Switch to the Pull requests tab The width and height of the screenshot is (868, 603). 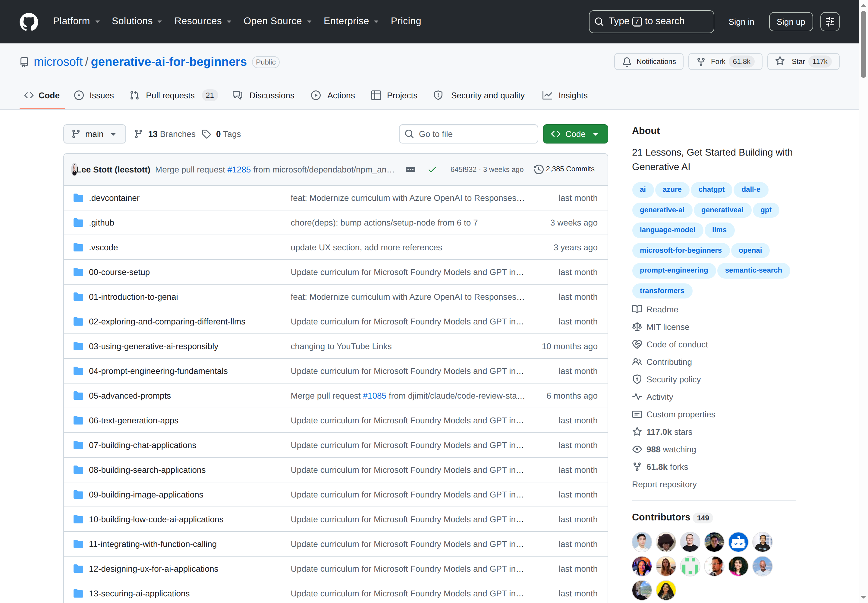(174, 96)
